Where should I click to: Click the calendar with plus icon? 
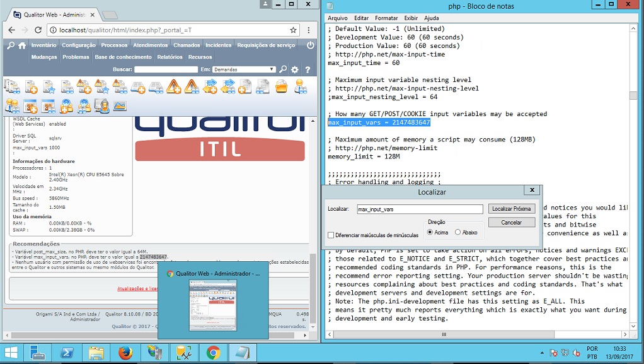click(x=30, y=106)
